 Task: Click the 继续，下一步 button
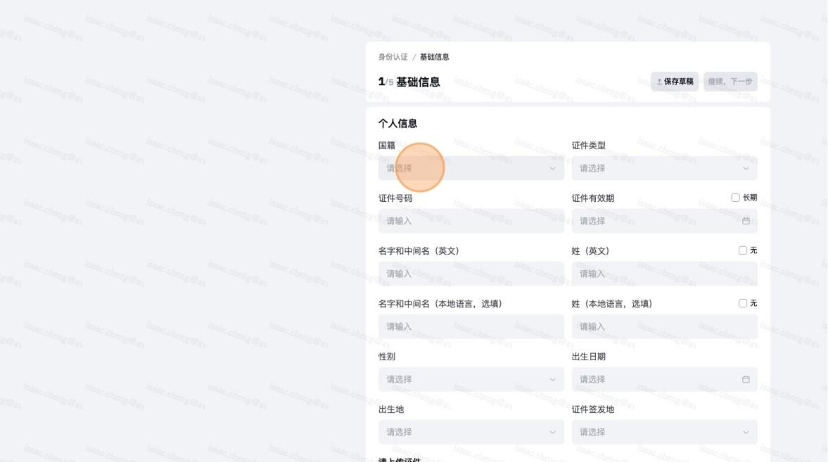point(730,82)
